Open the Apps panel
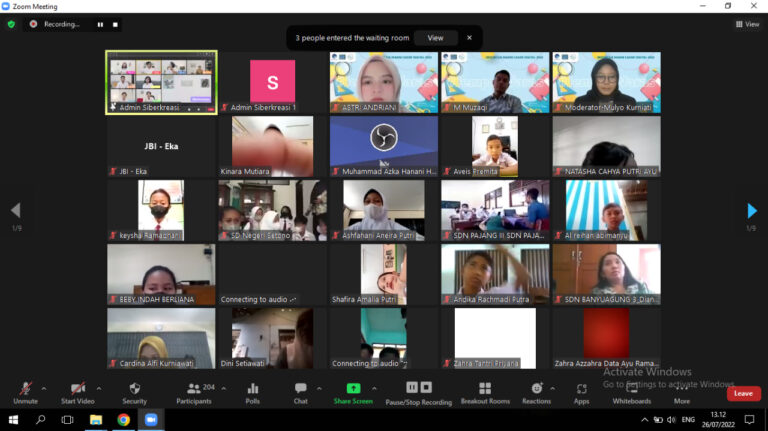Image resolution: width=768 pixels, height=431 pixels. [x=581, y=393]
